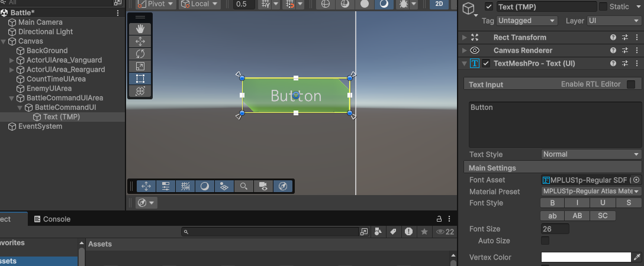Open the Tag dropdown showing Untagged
This screenshot has height=266, width=644.
[527, 21]
